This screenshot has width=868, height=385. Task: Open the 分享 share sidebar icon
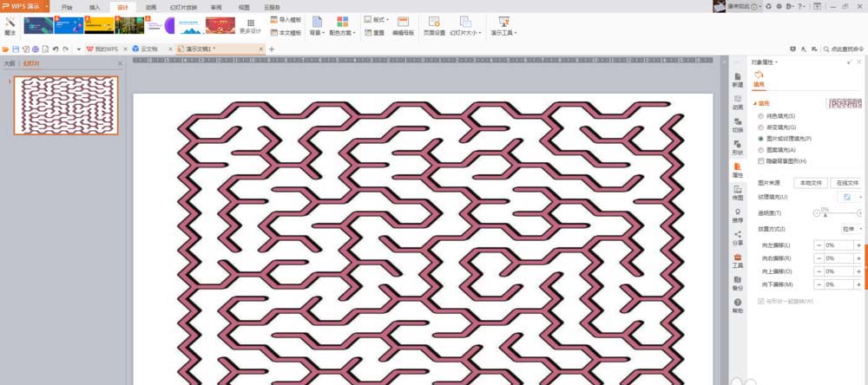point(737,238)
